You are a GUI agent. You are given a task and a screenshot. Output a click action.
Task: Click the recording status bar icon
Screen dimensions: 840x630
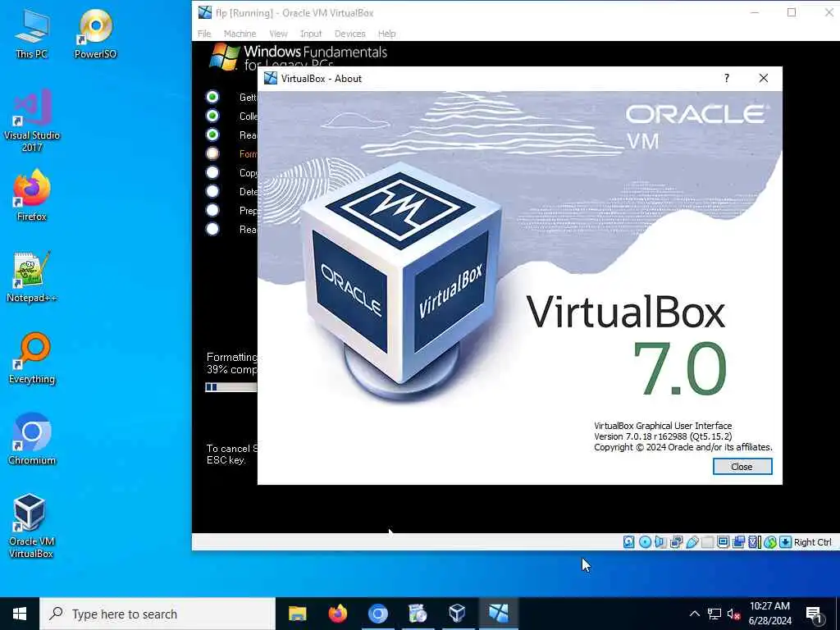[739, 542]
